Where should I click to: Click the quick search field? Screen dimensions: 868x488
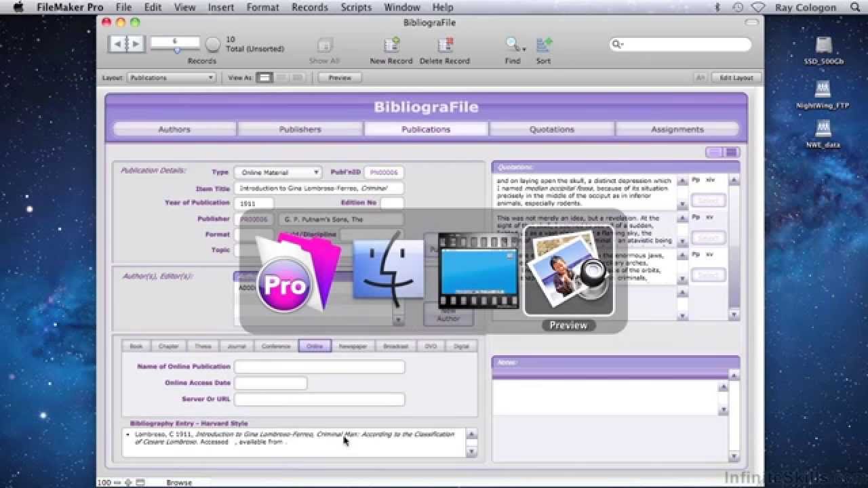click(x=680, y=45)
